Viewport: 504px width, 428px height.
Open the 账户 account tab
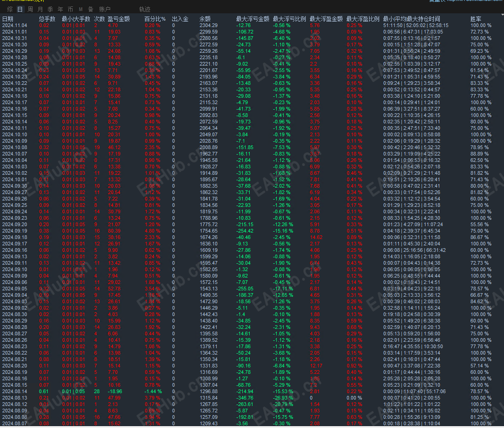tap(105, 9)
